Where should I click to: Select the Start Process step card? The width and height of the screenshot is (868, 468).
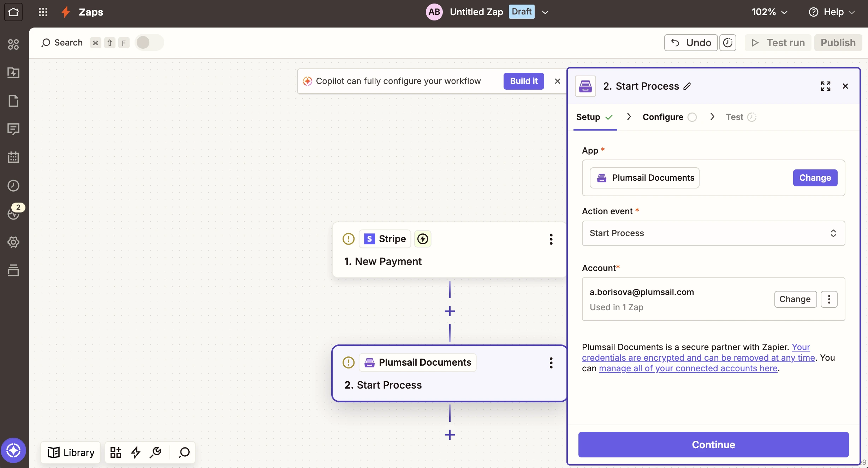point(449,373)
